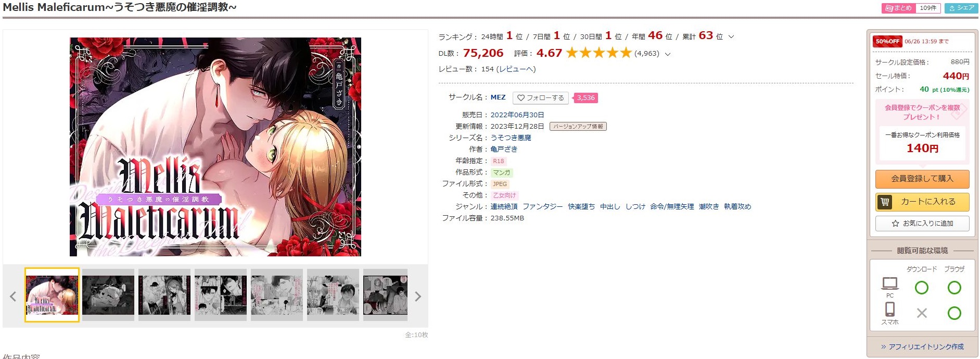Screen dimensions: 980x359
Task: Open the バージョンアップ情報 version info tag
Action: [x=578, y=127]
